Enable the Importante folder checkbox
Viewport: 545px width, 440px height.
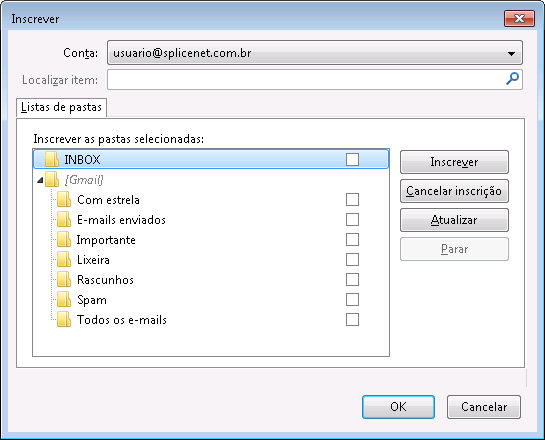pyautogui.click(x=352, y=239)
